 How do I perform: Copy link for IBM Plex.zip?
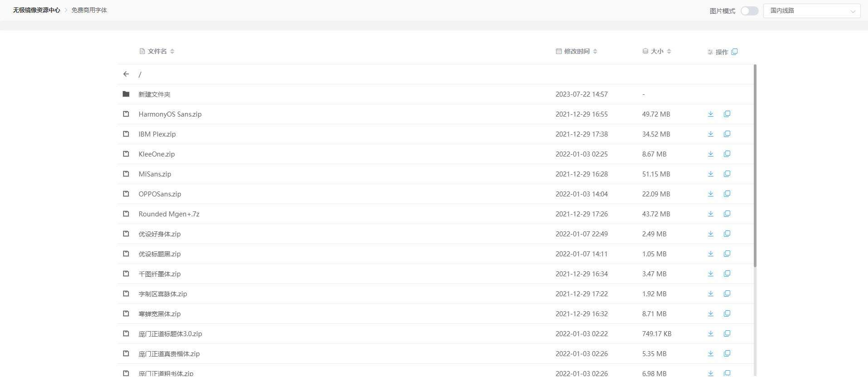coord(727,134)
